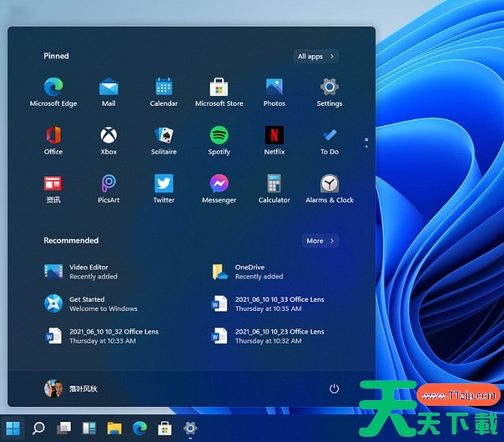The height and width of the screenshot is (442, 504).
Task: Launch the Calculator app
Action: click(x=274, y=189)
